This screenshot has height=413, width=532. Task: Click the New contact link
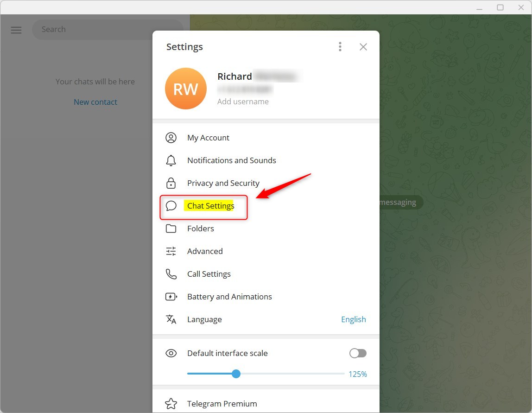coord(95,102)
